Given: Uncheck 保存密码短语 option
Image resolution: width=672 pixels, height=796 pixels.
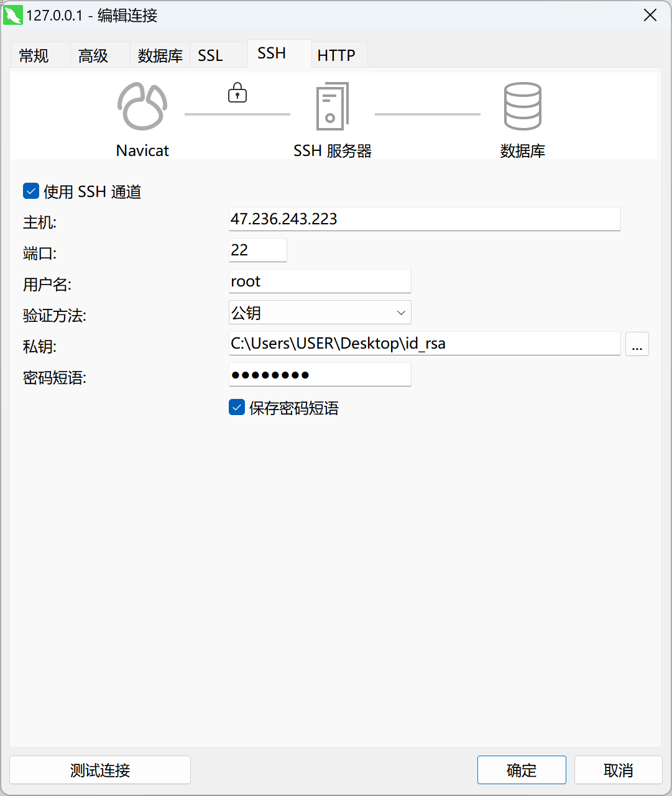Looking at the screenshot, I should (x=237, y=408).
